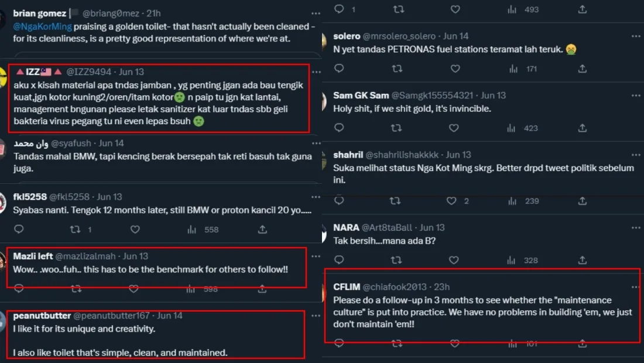The height and width of the screenshot is (363, 644).
Task: Like solero's PETRONAS fuel stations tweet
Action: point(455,69)
